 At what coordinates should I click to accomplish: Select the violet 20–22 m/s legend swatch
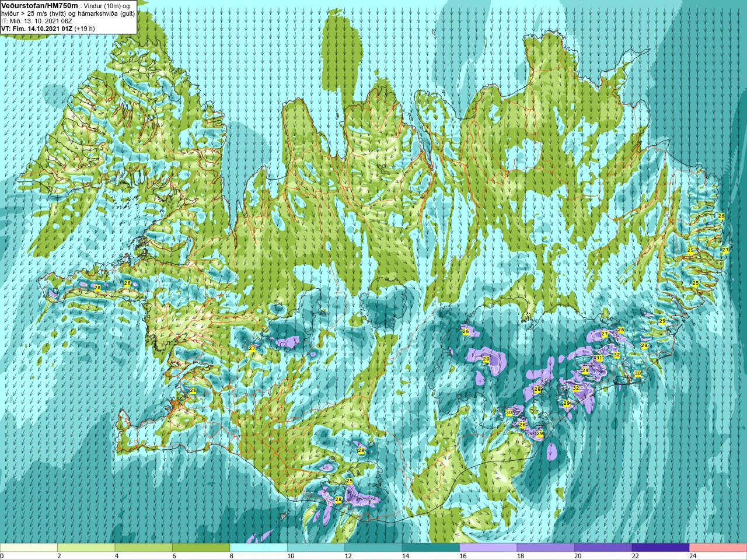[x=603, y=548]
